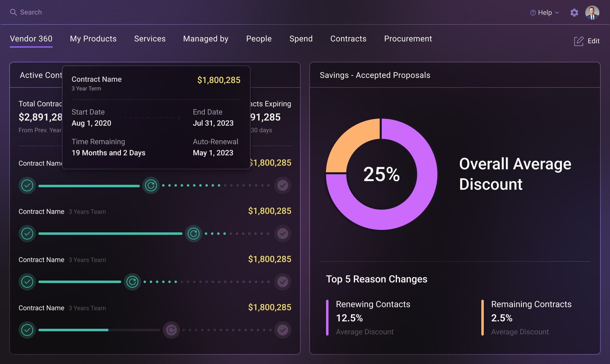This screenshot has height=364, width=610.
Task: Click the renewal icon on the fourth contract timeline
Action: tap(171, 330)
